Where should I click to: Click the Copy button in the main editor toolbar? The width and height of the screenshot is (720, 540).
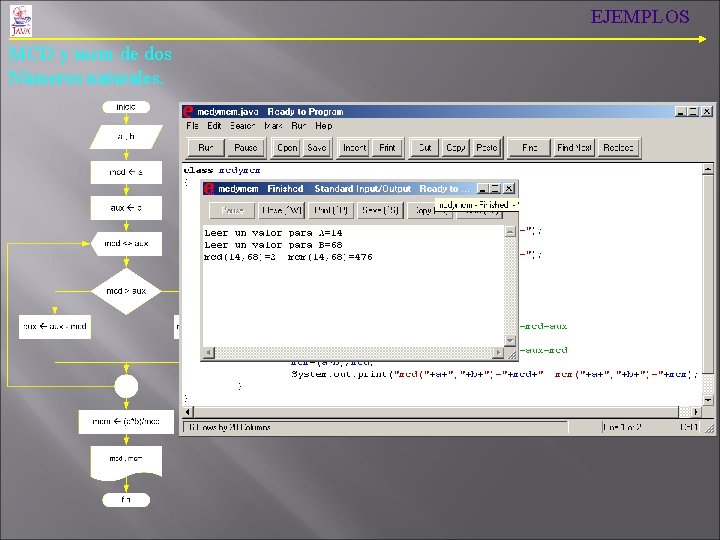456,148
